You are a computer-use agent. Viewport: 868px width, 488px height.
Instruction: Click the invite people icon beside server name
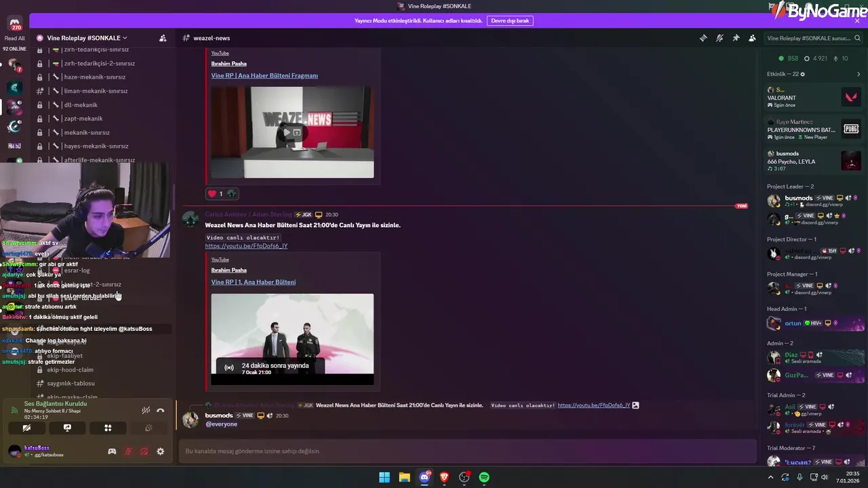click(x=163, y=38)
